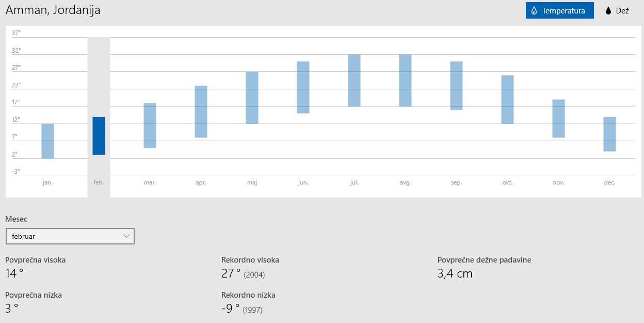
Task: Open the Mesec month dropdown
Action: coord(70,236)
